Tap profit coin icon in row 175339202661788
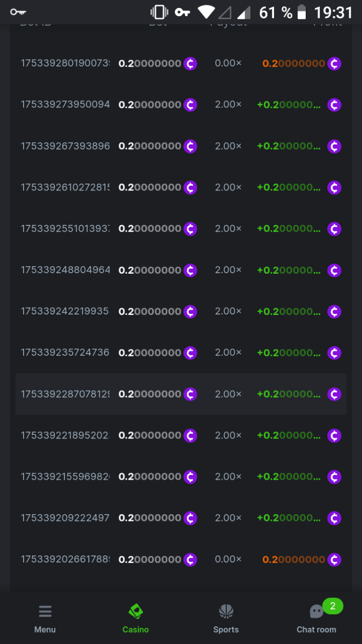 tap(334, 560)
